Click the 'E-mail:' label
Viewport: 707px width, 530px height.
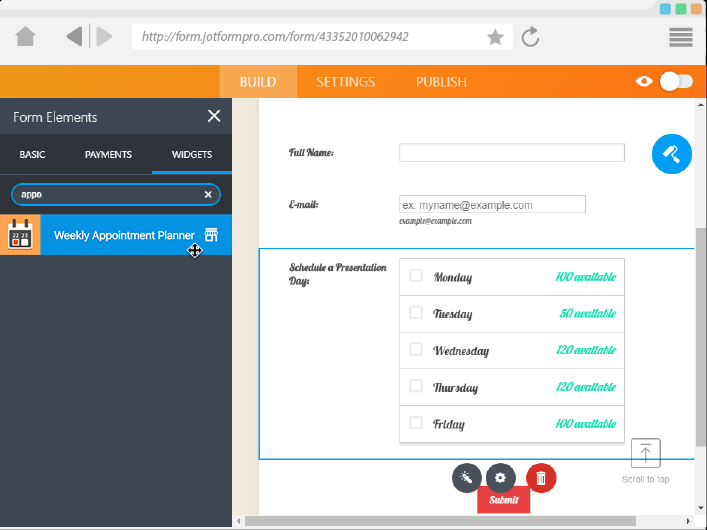(303, 204)
